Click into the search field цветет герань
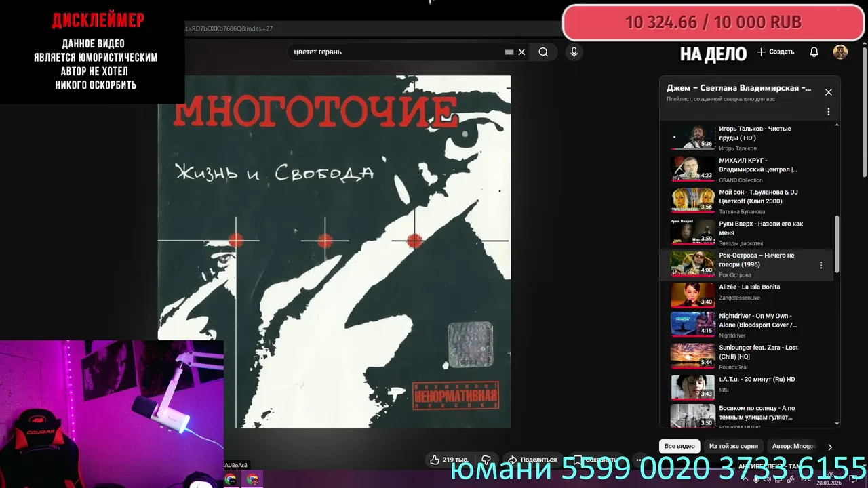 (397, 52)
